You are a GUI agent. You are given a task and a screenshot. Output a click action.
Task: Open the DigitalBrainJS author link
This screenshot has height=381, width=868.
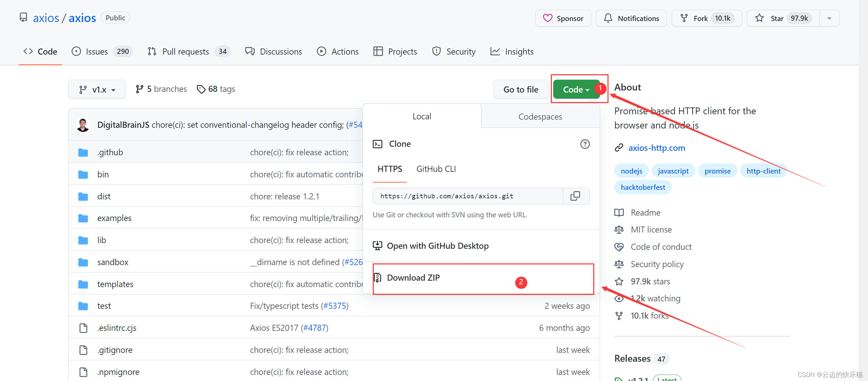pyautogui.click(x=123, y=125)
